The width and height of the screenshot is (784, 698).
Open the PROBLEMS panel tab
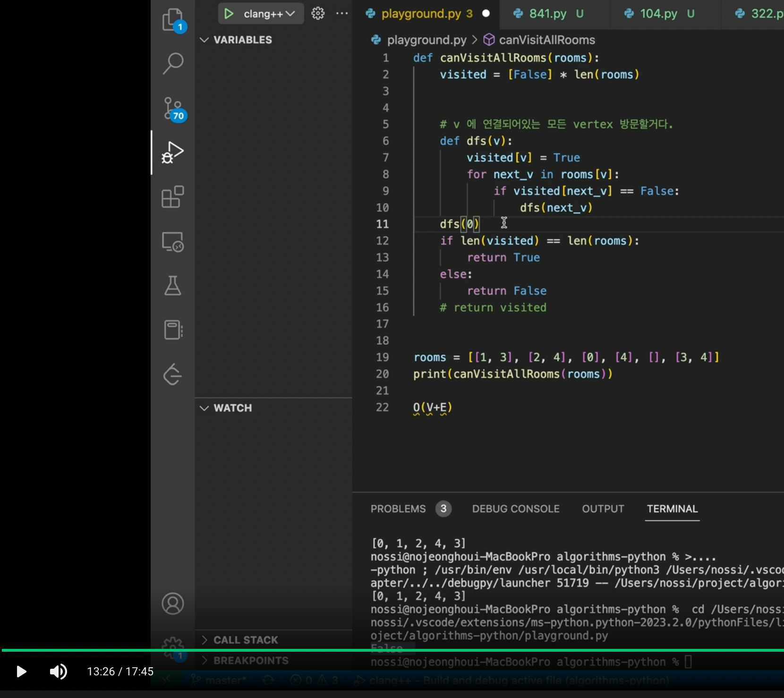point(398,509)
